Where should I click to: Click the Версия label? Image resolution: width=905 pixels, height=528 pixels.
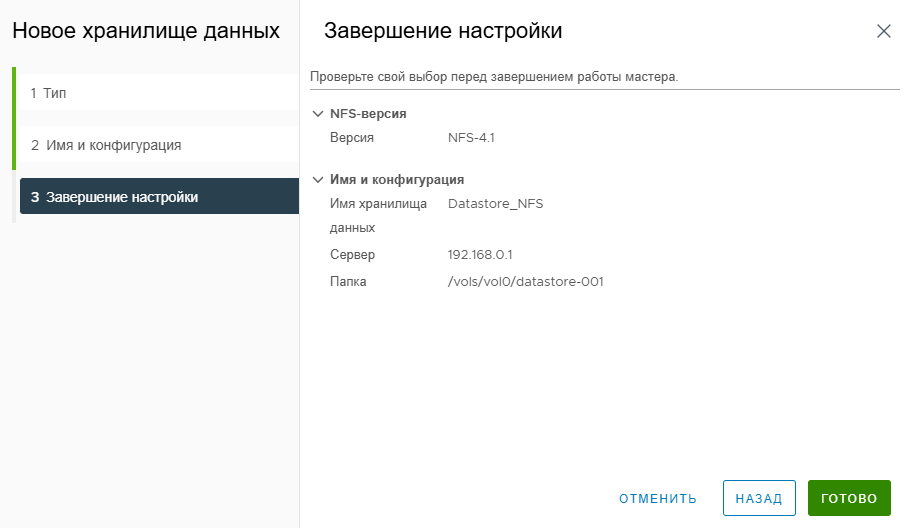coord(351,138)
